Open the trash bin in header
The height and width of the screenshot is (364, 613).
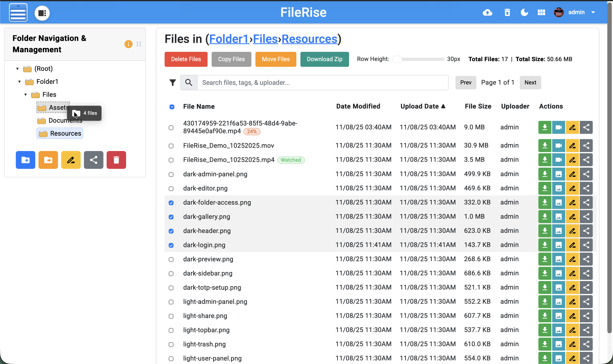click(x=507, y=13)
